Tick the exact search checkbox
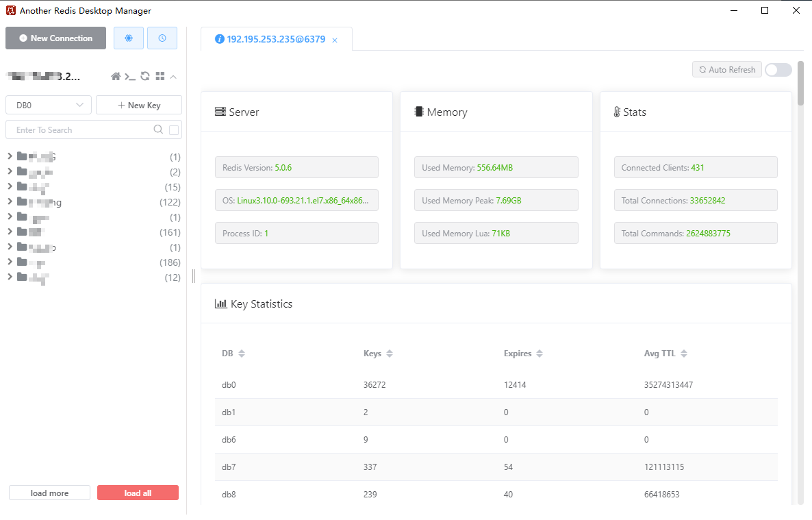Viewport: 812px width, 520px height. tap(174, 129)
